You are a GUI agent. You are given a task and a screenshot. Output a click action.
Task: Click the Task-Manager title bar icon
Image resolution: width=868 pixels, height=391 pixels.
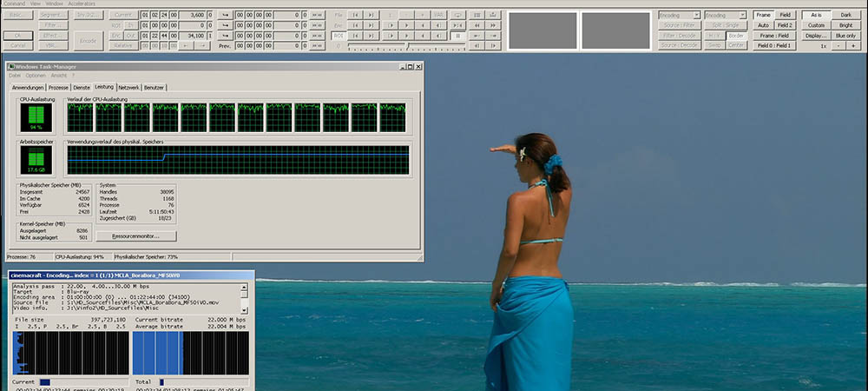click(x=10, y=67)
